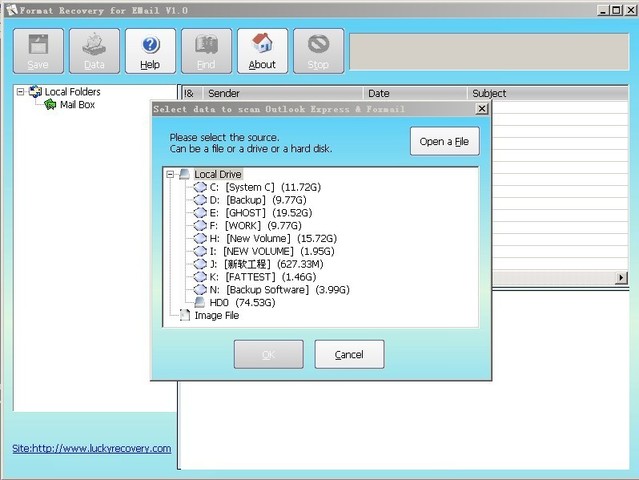Select 'H: [New Volume] (15.72G)' row
This screenshot has height=480, width=639.
pyautogui.click(x=273, y=238)
